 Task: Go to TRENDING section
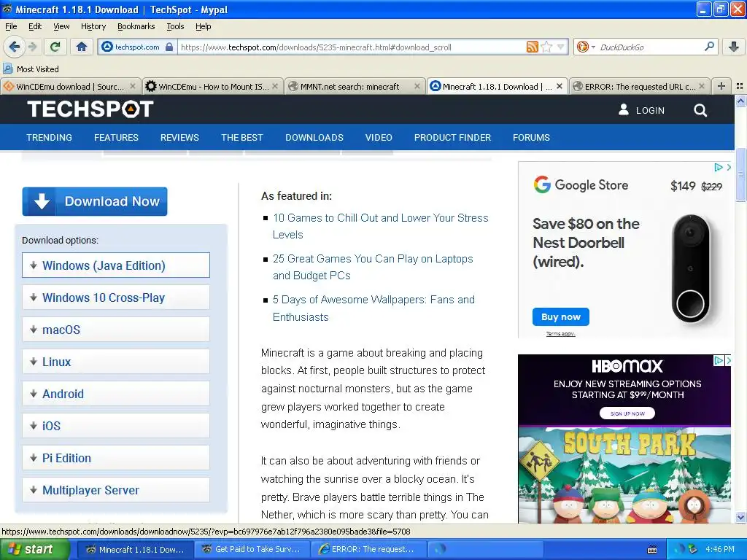(49, 138)
